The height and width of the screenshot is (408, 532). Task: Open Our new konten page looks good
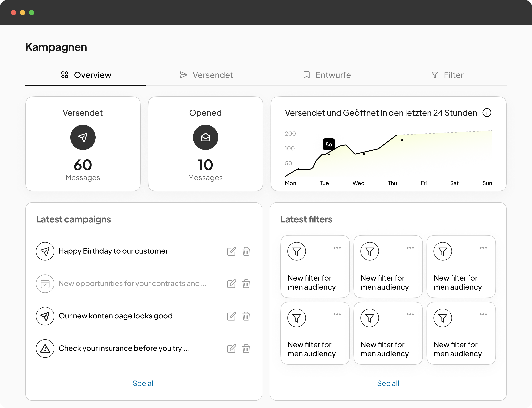click(116, 316)
